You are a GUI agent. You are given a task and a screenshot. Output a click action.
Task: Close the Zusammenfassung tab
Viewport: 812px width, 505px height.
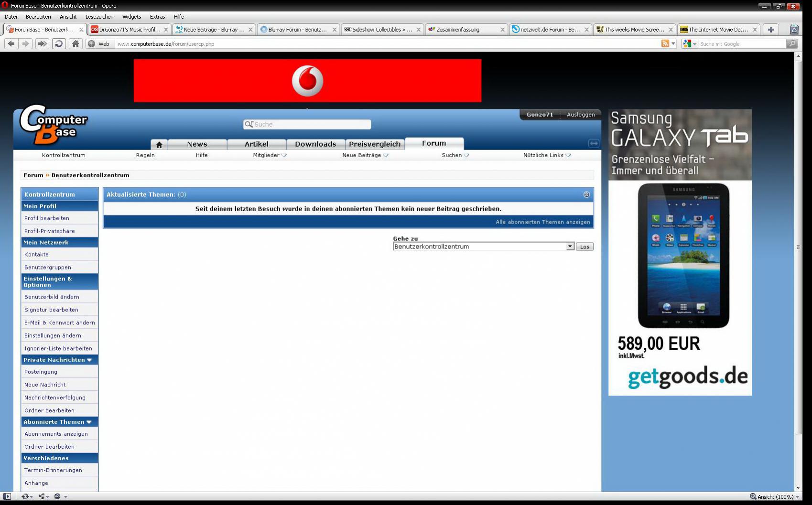coord(502,30)
